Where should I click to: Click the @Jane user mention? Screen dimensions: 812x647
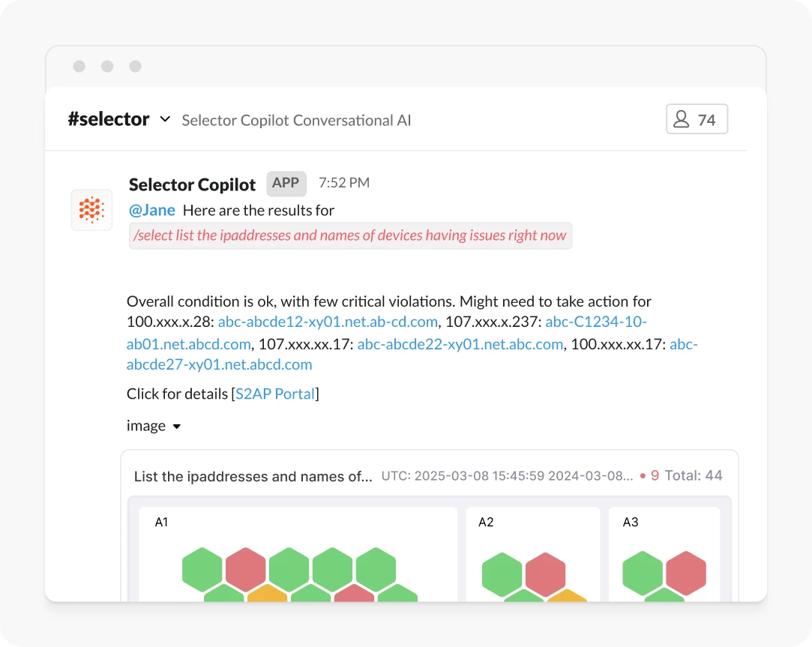151,210
